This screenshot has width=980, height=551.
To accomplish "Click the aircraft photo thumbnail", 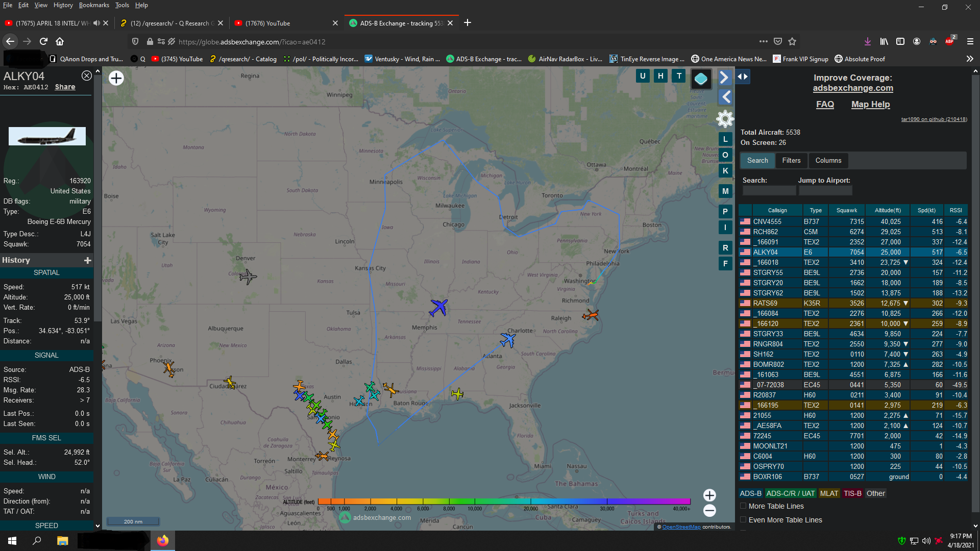I will tap(47, 136).
